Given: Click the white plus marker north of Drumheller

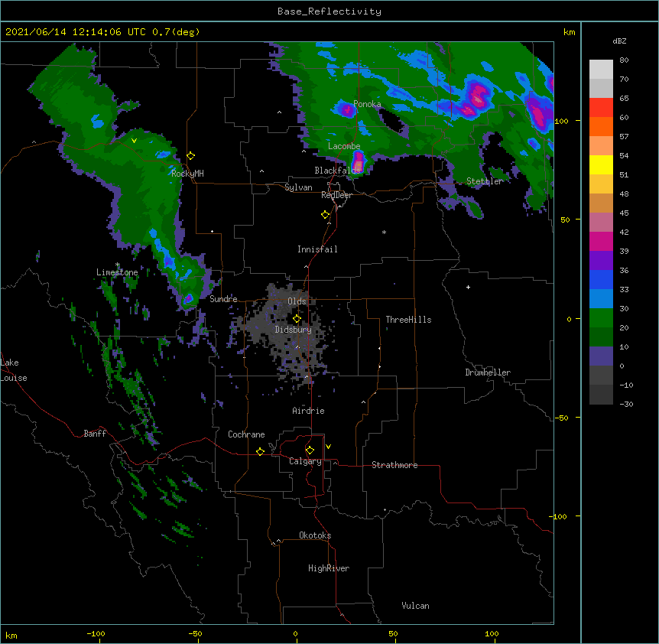Looking at the screenshot, I should click(468, 287).
